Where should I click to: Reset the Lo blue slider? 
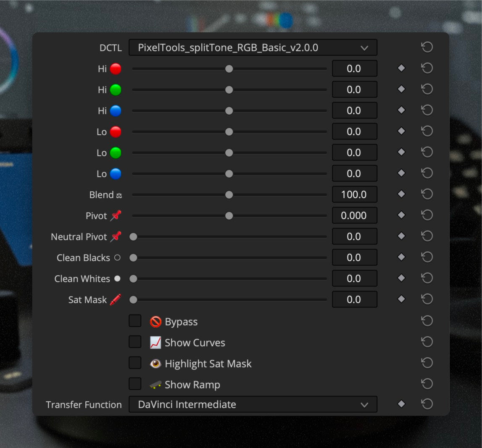pos(427,173)
